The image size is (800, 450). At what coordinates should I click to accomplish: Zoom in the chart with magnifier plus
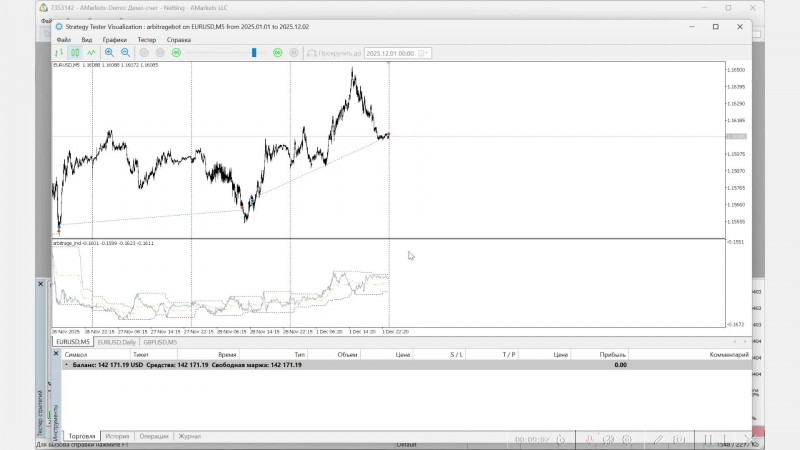point(109,53)
